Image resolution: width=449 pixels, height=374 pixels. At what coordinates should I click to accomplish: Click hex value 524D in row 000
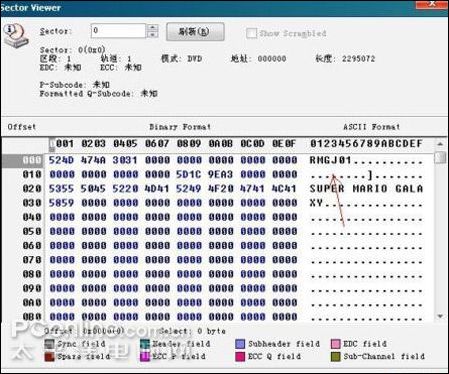point(62,160)
